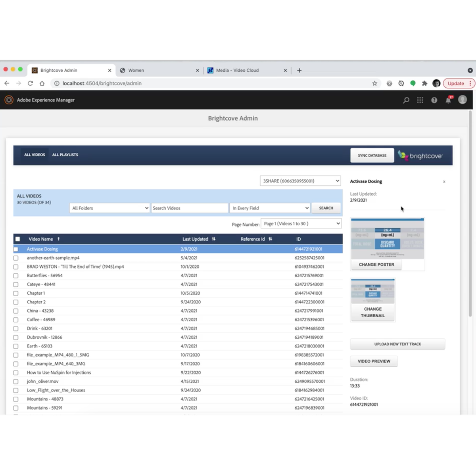Click the AEM user profile avatar
The width and height of the screenshot is (476, 476).
point(463,100)
